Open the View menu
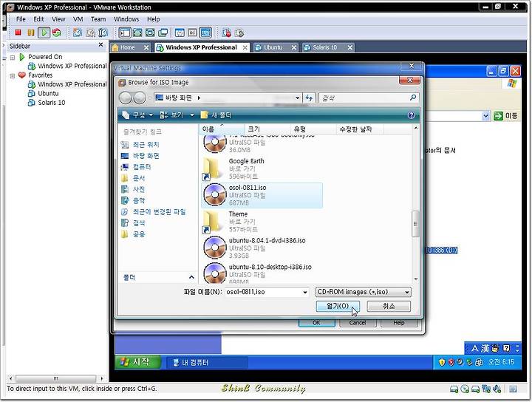532x402 pixels. (x=58, y=19)
